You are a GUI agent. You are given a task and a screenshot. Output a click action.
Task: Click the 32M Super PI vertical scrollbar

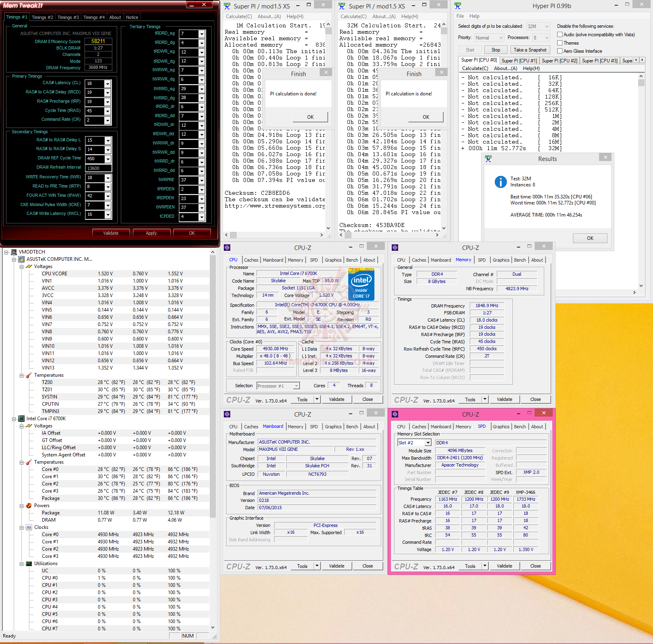(444, 126)
